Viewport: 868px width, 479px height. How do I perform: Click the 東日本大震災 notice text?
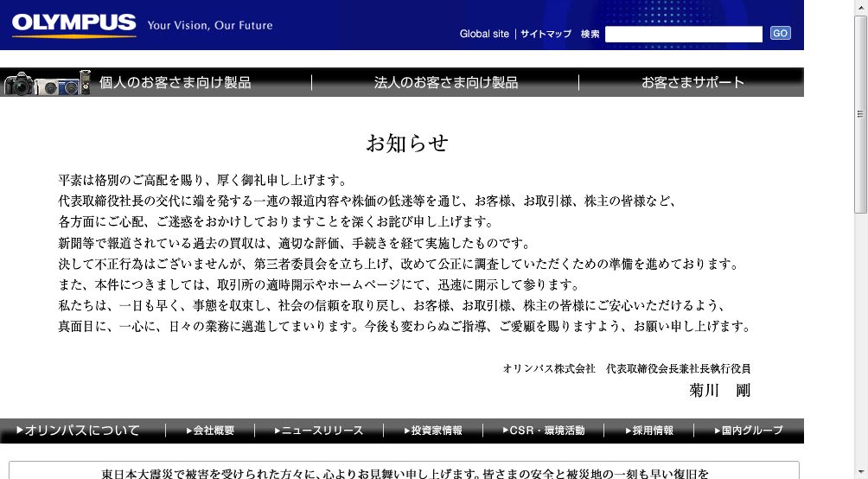pos(405,474)
